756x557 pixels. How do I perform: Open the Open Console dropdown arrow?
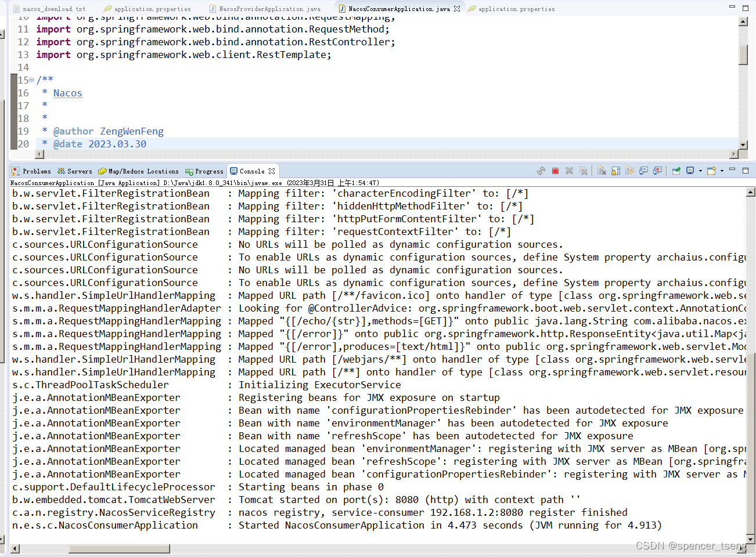point(722,171)
